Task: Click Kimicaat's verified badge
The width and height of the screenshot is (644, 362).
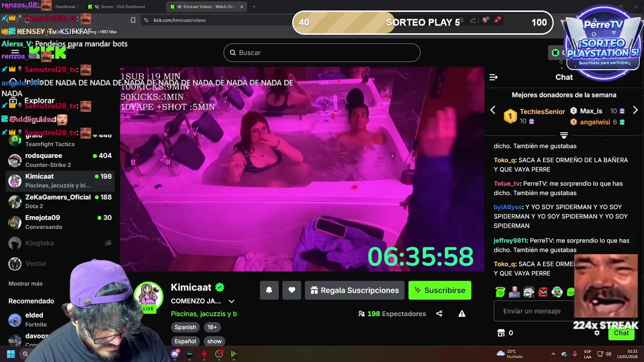Action: click(220, 288)
